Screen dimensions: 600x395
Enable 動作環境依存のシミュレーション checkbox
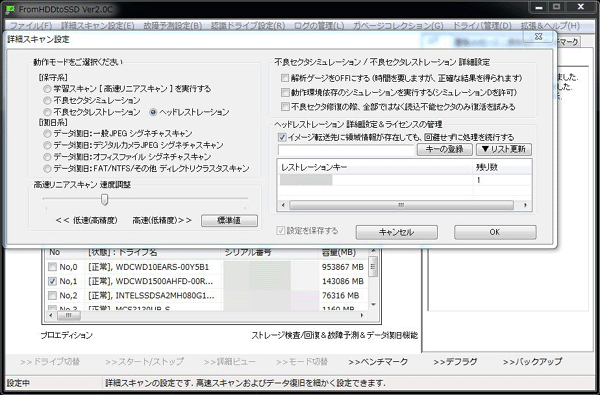click(285, 92)
